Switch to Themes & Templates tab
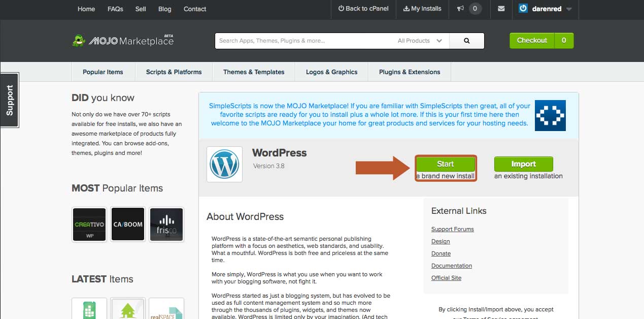This screenshot has width=644, height=319. (254, 72)
